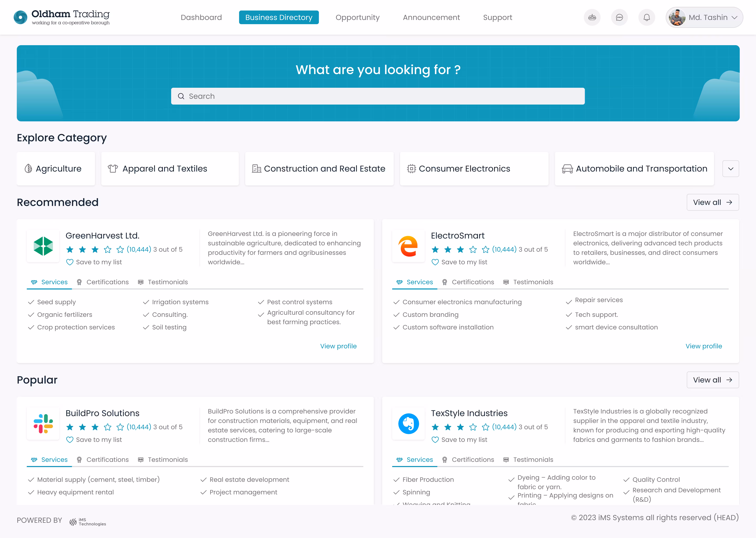Rate GreenHarvest with the fifth star
The width and height of the screenshot is (756, 538).
(120, 249)
